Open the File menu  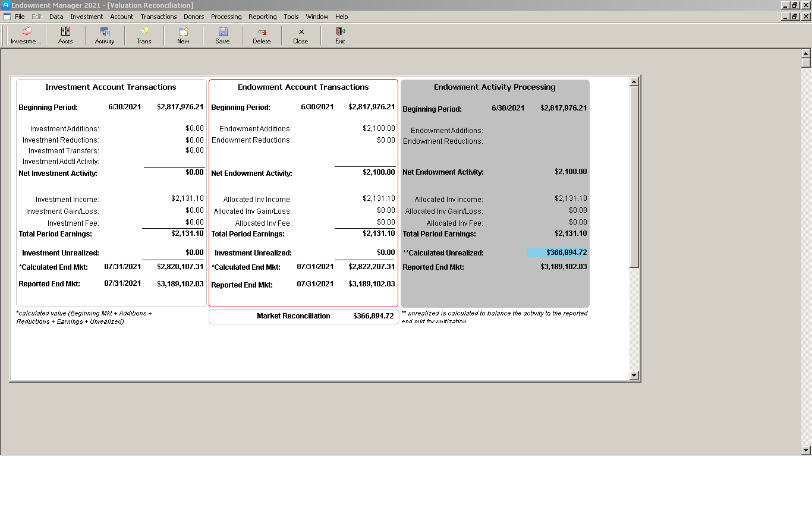pos(21,17)
